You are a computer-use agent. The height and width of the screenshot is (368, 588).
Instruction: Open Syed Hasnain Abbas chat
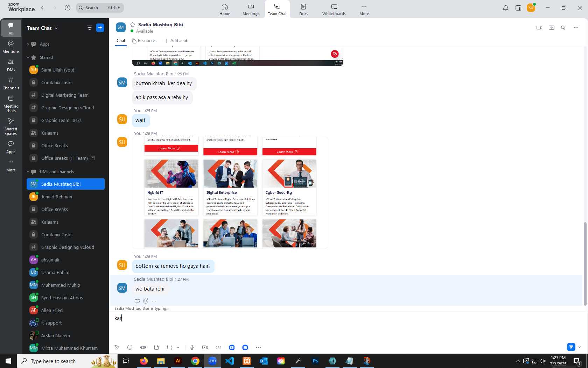(x=65, y=298)
